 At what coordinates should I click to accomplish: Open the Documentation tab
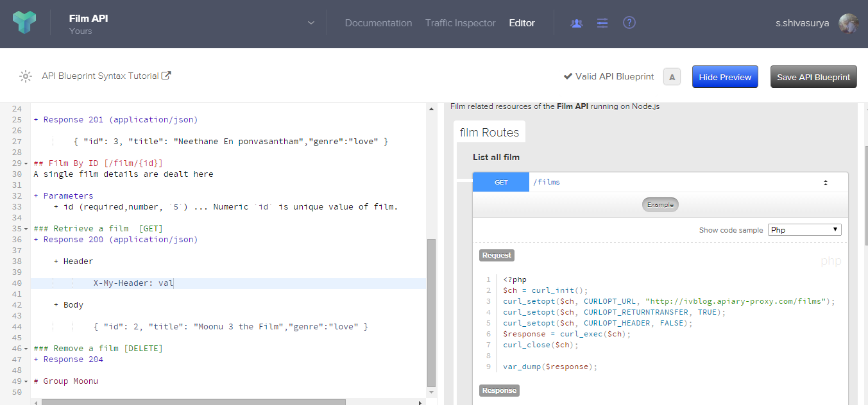click(379, 23)
